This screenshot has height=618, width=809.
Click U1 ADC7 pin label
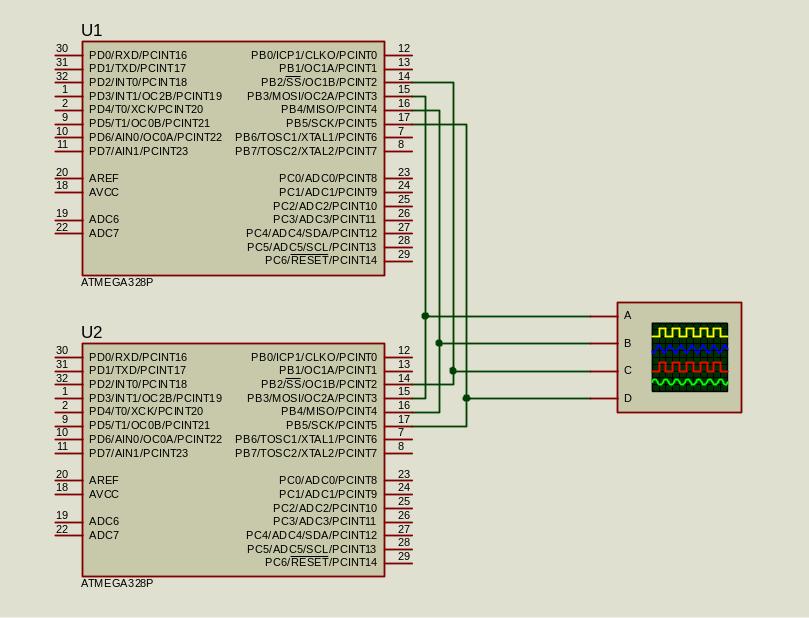pyautogui.click(x=104, y=233)
